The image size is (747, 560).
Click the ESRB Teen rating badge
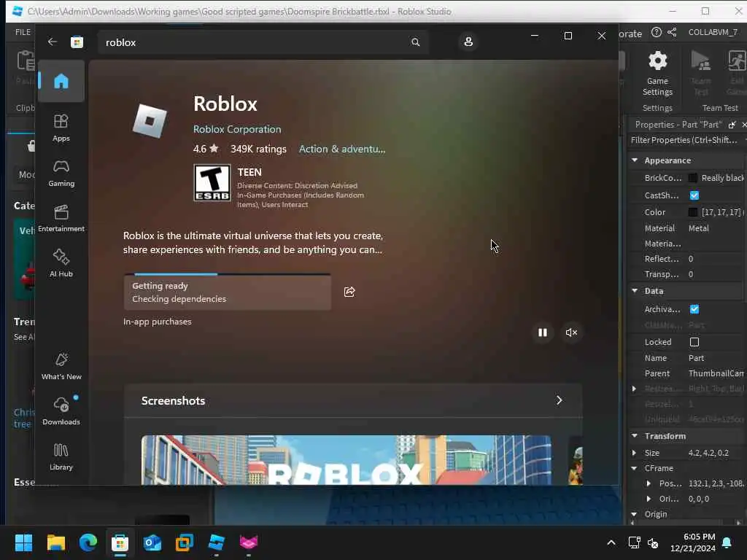(212, 183)
